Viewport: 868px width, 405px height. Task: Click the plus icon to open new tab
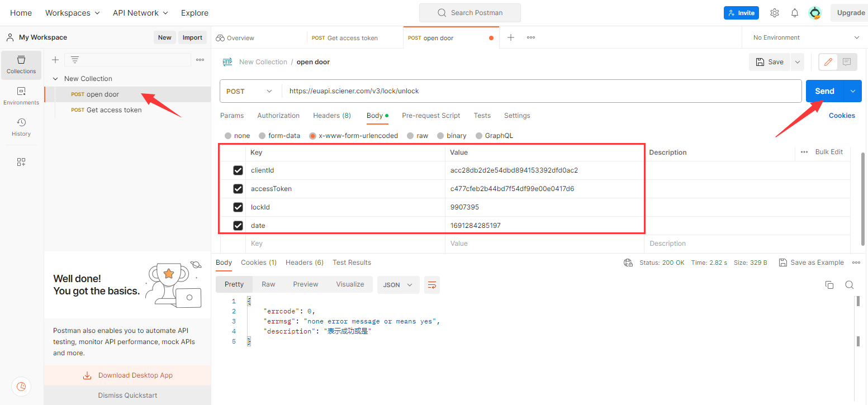coord(510,37)
